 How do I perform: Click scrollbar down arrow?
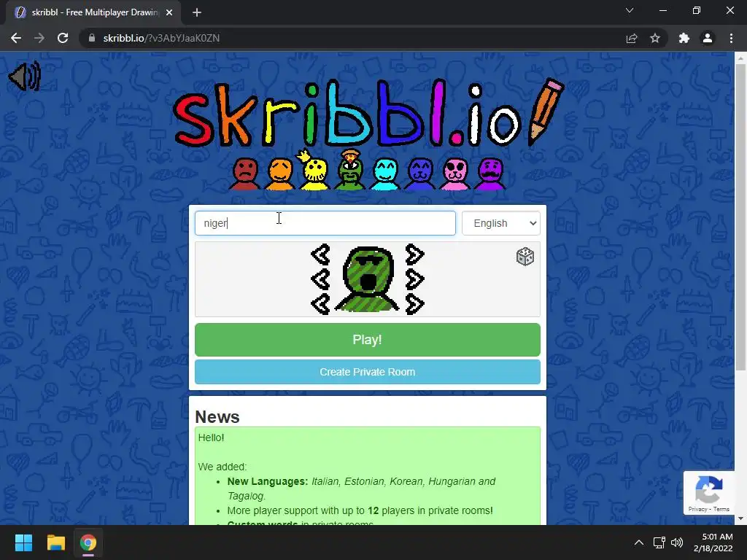740,518
